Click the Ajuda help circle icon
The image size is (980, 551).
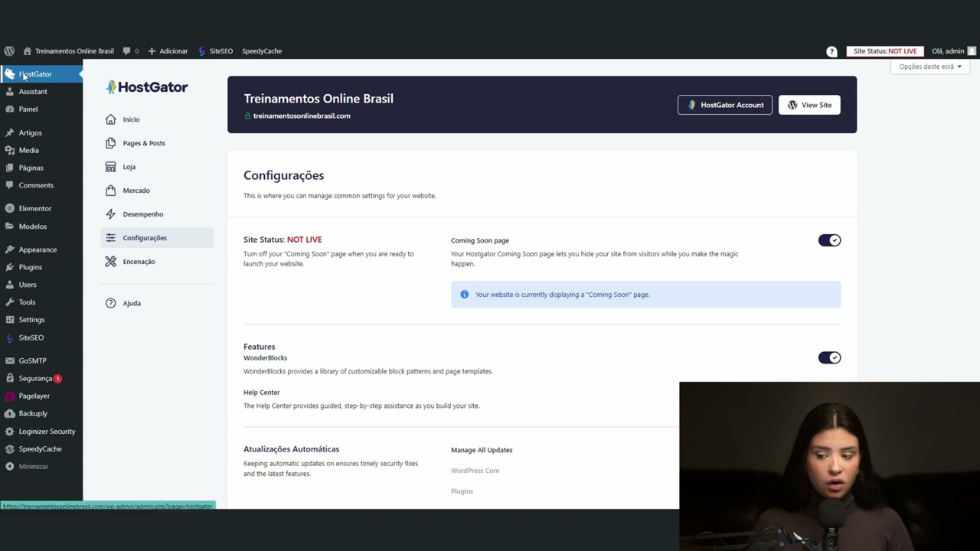[111, 303]
